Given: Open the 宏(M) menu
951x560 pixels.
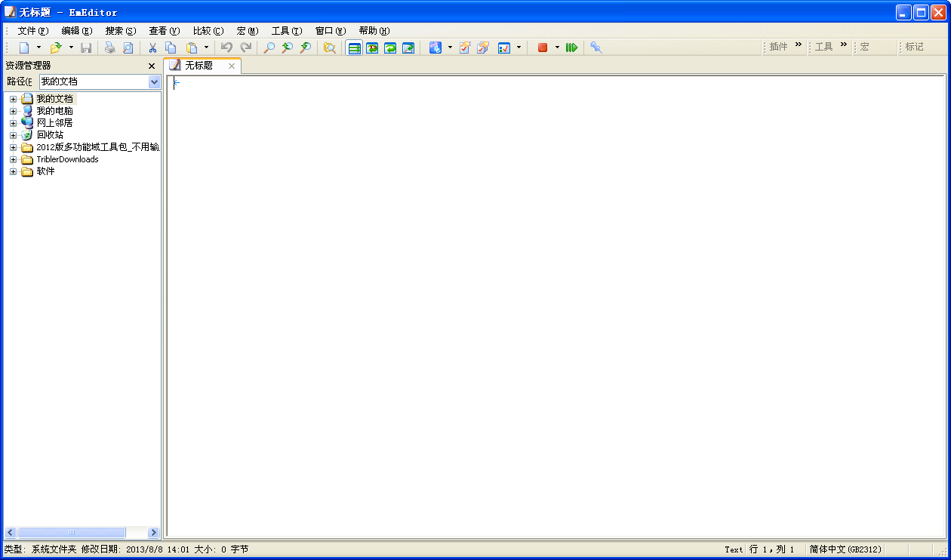Looking at the screenshot, I should click(248, 31).
